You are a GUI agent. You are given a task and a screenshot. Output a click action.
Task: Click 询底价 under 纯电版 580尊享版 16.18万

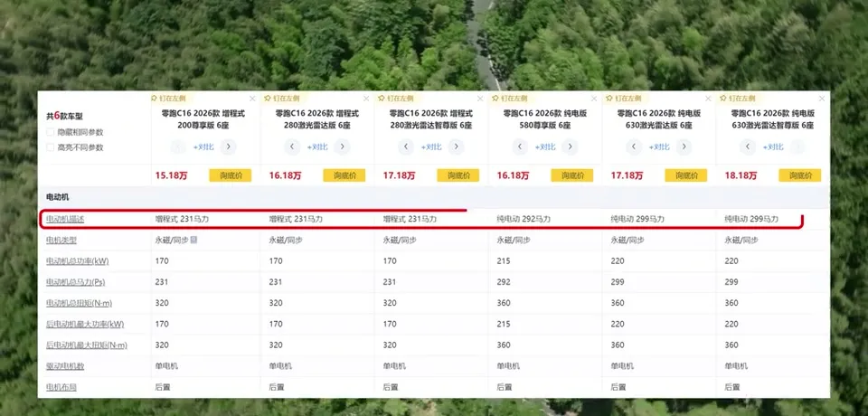[571, 175]
